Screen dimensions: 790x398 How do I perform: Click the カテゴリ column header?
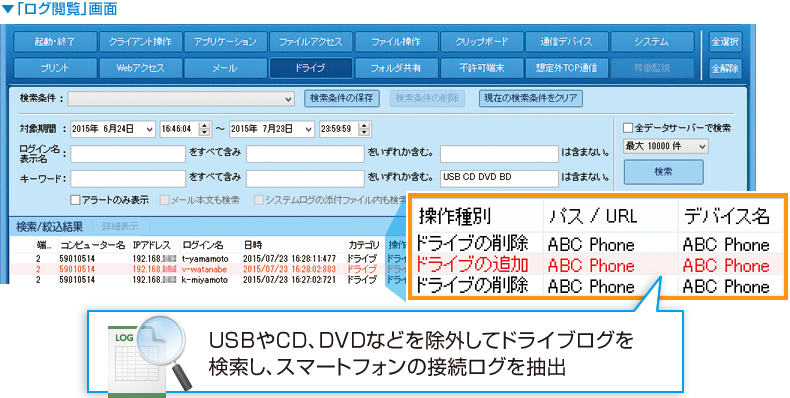click(x=363, y=245)
